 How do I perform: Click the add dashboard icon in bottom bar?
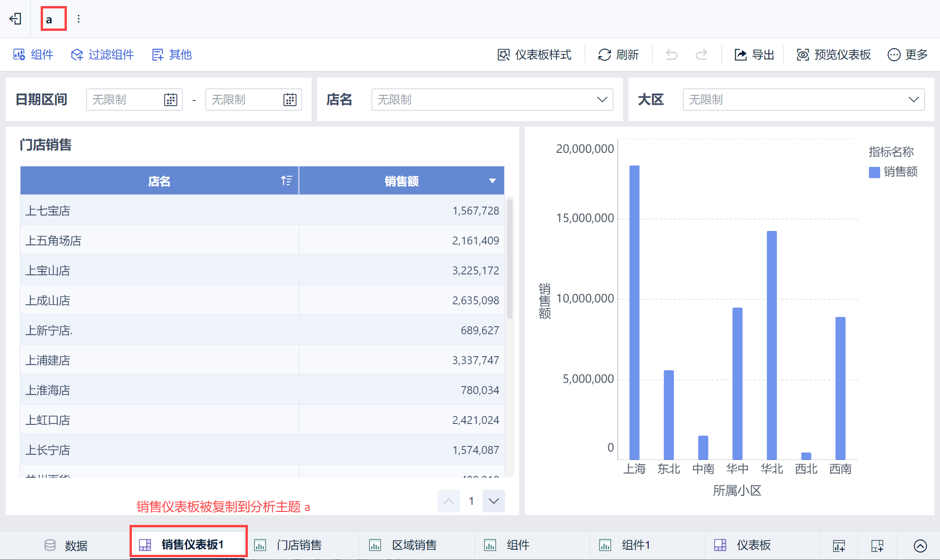[x=877, y=545]
